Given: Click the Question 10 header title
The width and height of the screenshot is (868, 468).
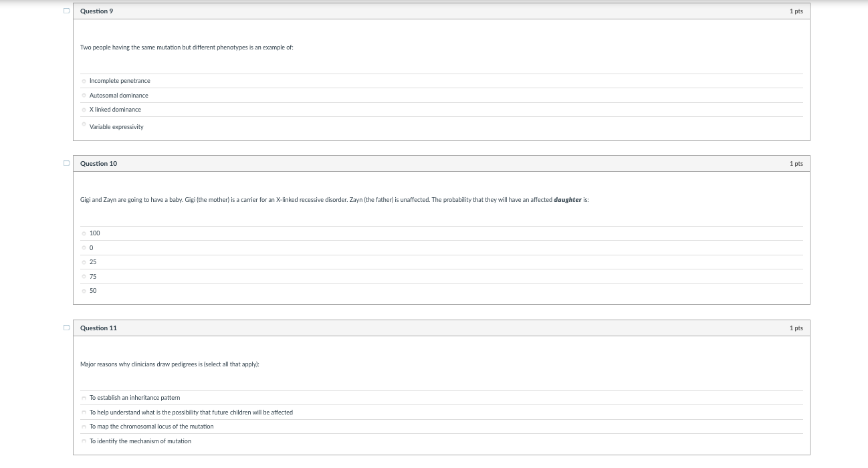Looking at the screenshot, I should [98, 164].
